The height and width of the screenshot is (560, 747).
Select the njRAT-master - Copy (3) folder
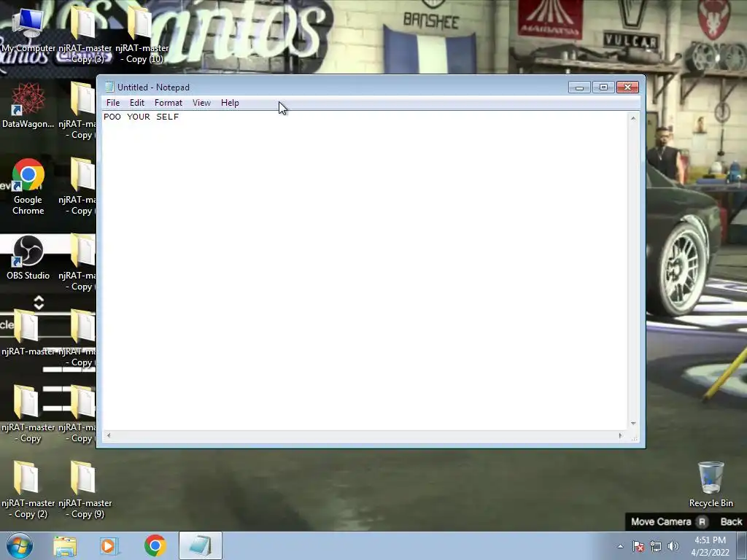click(85, 34)
